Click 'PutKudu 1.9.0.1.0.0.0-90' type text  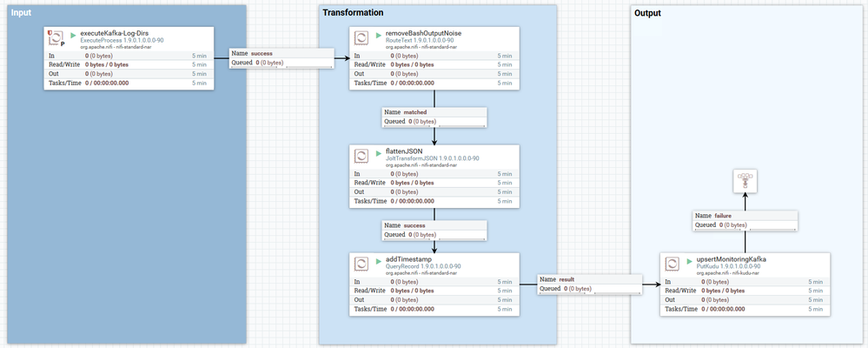point(728,266)
